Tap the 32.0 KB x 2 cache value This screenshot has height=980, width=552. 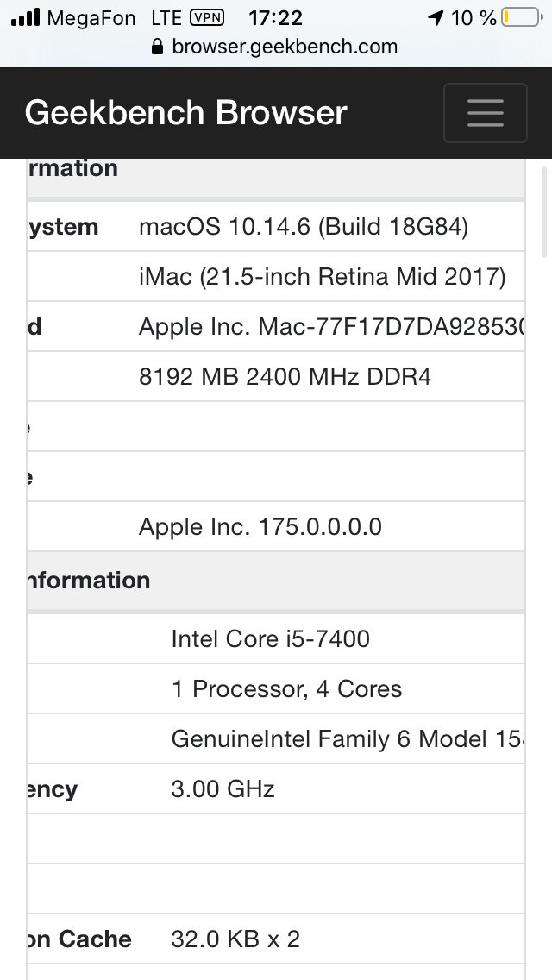coord(235,939)
